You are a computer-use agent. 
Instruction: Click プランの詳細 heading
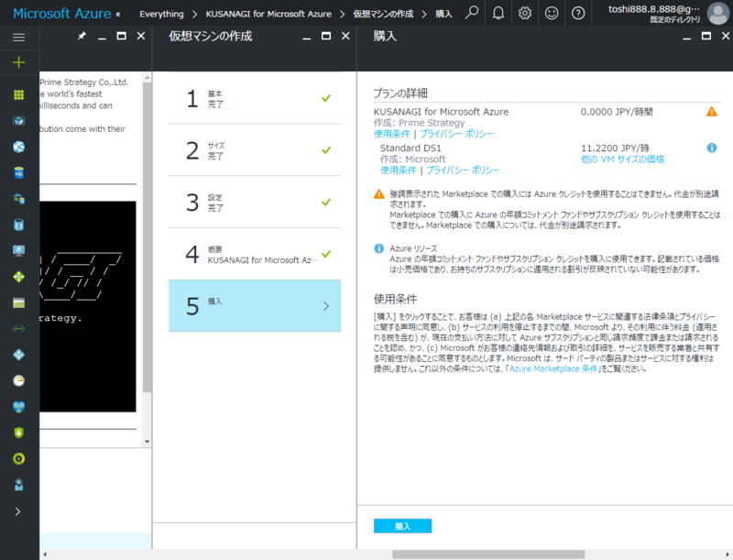tap(400, 93)
